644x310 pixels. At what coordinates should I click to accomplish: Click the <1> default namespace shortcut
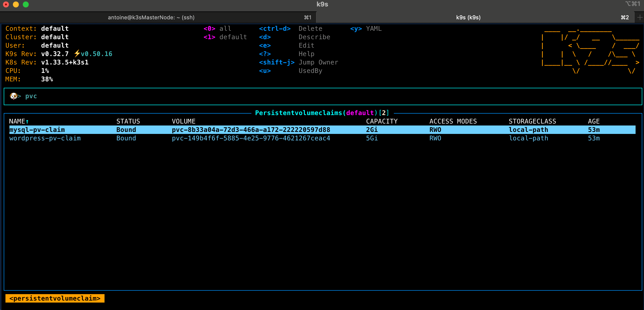click(x=225, y=37)
